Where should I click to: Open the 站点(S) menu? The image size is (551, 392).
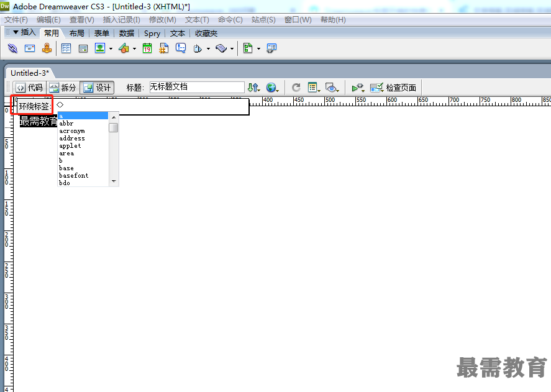coord(263,20)
